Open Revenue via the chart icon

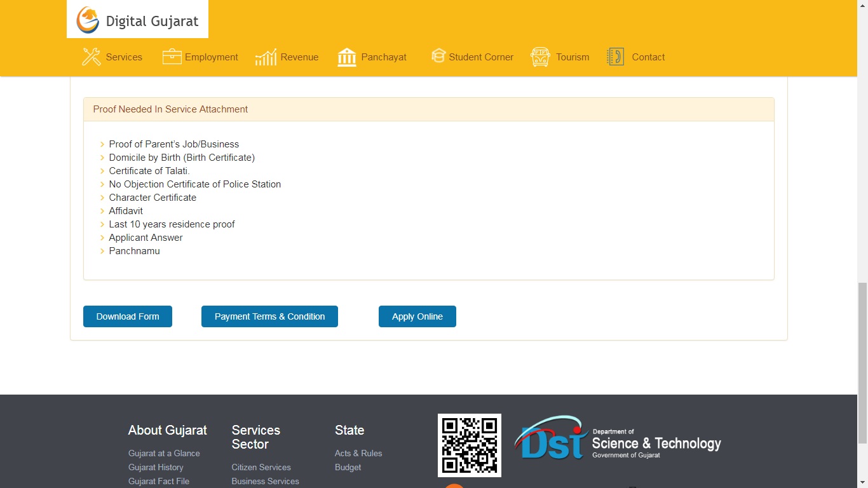pyautogui.click(x=264, y=57)
